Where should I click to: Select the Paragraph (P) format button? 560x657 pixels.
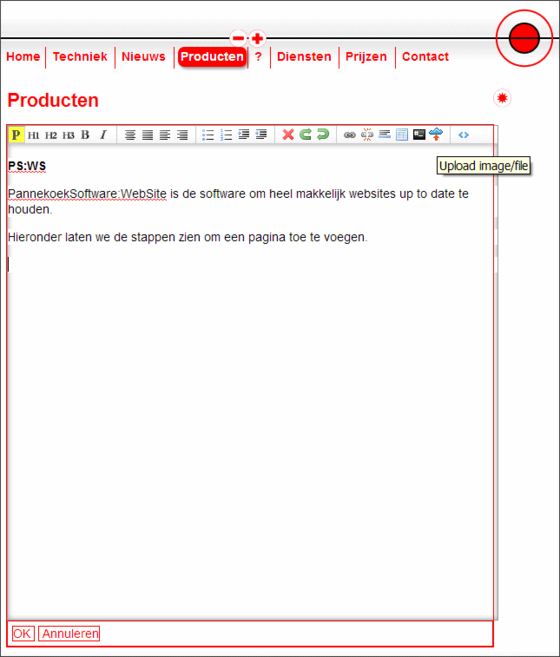tap(16, 135)
